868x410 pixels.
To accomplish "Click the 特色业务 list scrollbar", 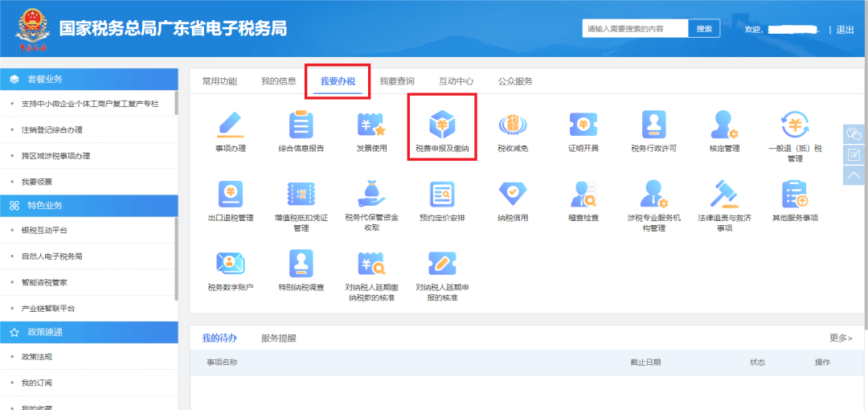I will pyautogui.click(x=177, y=259).
